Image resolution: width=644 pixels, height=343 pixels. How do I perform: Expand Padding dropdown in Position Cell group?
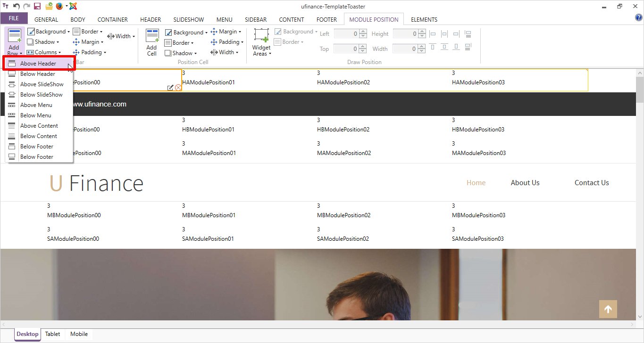tap(227, 42)
